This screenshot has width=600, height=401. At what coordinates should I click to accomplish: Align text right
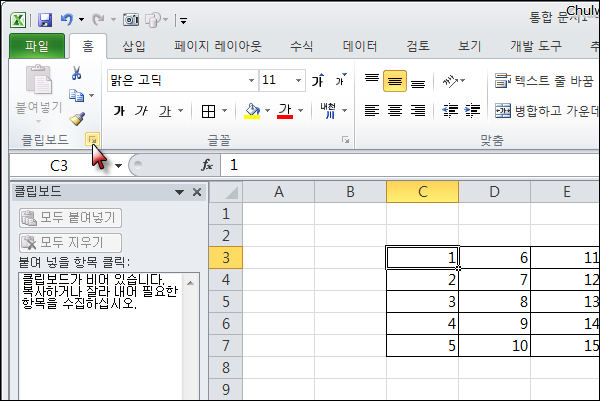pyautogui.click(x=418, y=111)
